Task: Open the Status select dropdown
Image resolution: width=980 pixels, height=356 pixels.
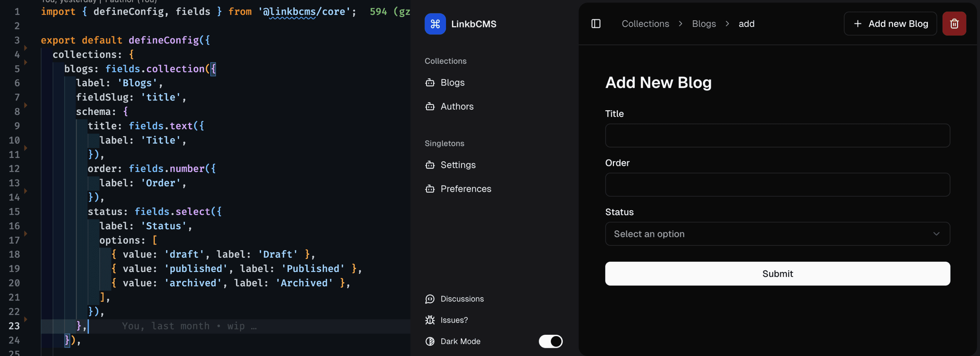Action: [x=777, y=234]
